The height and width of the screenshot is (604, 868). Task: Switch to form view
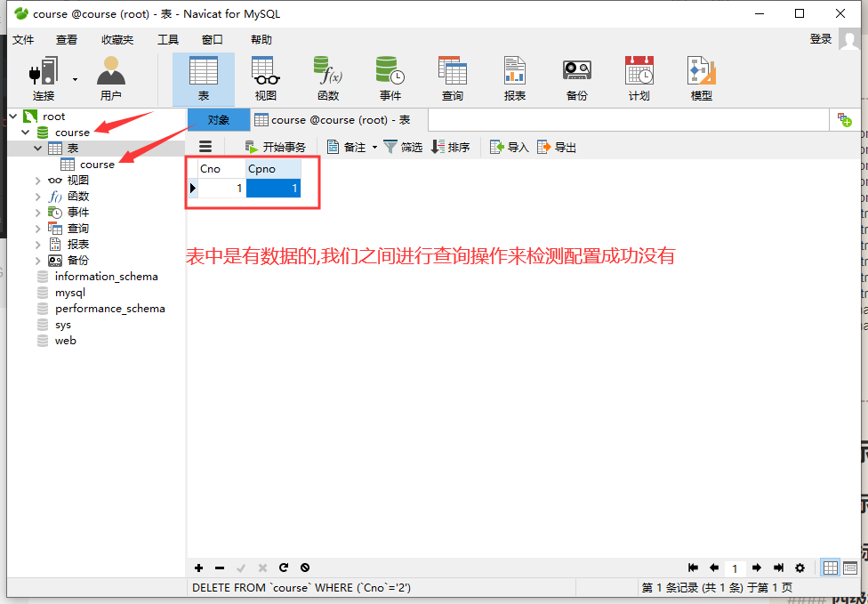(850, 568)
